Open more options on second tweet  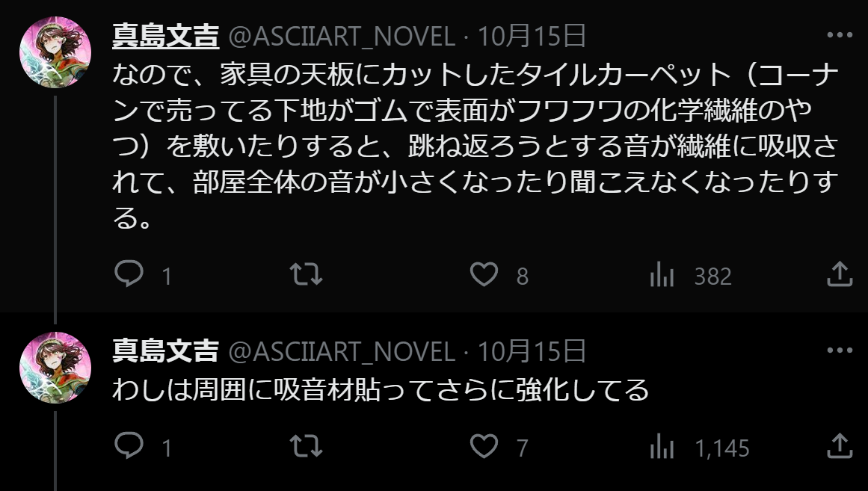coord(840,351)
